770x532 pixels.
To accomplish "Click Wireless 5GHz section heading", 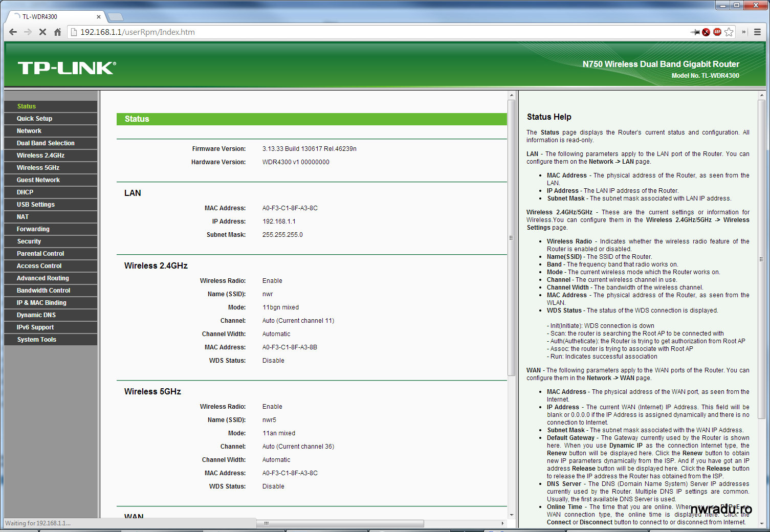I will (152, 391).
